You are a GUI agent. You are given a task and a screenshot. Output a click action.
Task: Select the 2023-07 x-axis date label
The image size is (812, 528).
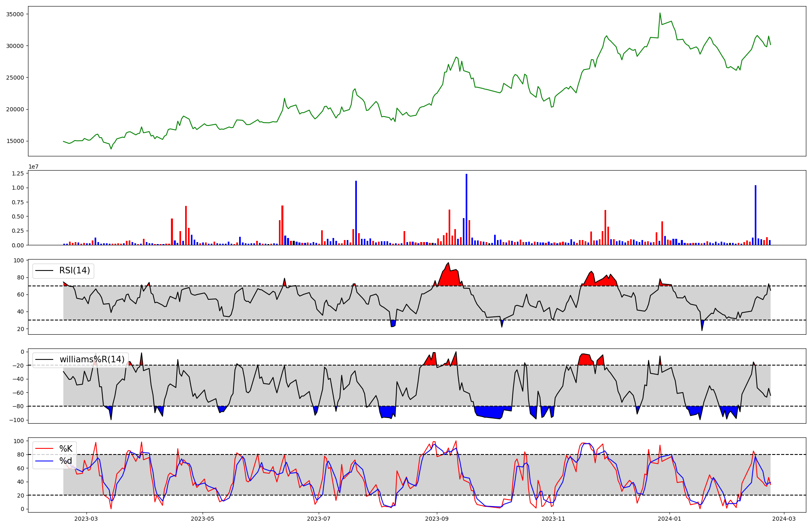point(319,519)
